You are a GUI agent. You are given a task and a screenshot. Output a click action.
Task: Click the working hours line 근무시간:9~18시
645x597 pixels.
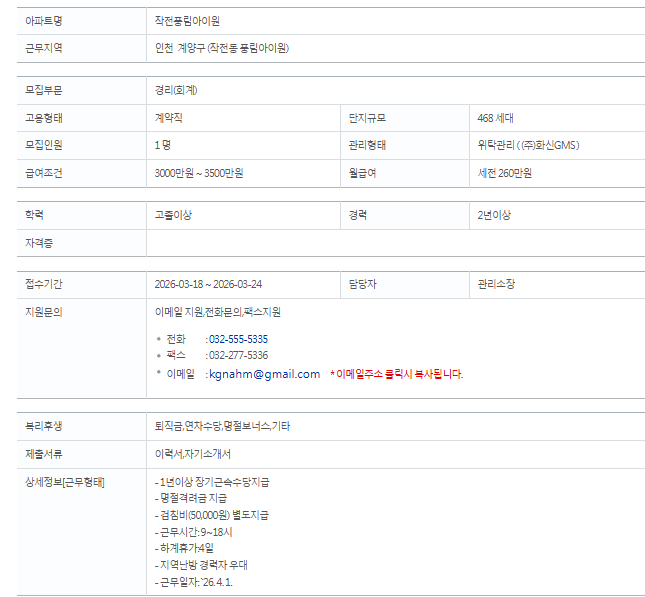(x=193, y=532)
